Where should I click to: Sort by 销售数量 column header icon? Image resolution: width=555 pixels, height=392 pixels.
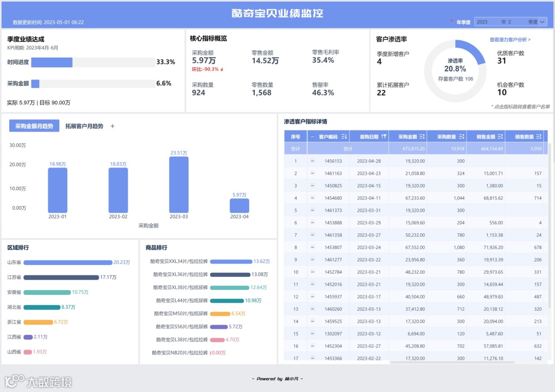click(539, 137)
